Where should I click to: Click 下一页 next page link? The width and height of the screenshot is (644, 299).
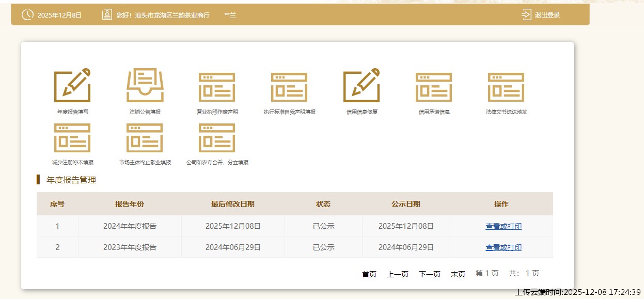[x=429, y=274]
